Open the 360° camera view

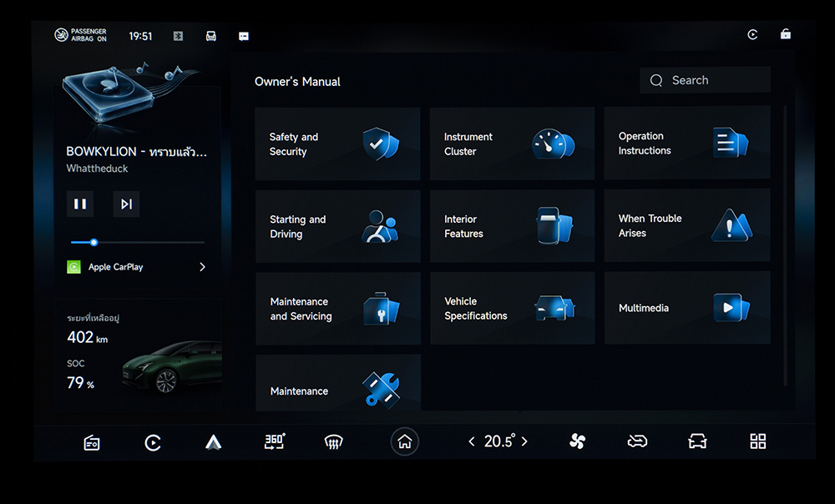coord(274,442)
